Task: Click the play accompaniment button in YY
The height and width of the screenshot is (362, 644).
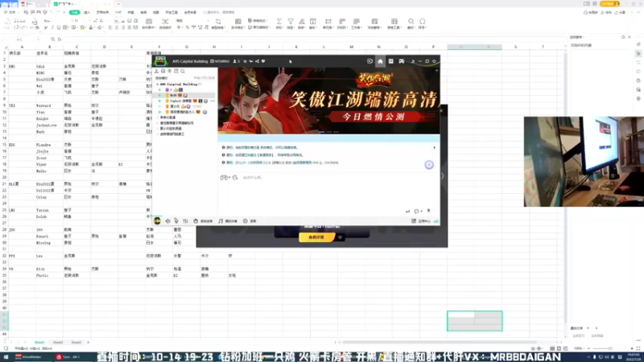Action: [228, 221]
